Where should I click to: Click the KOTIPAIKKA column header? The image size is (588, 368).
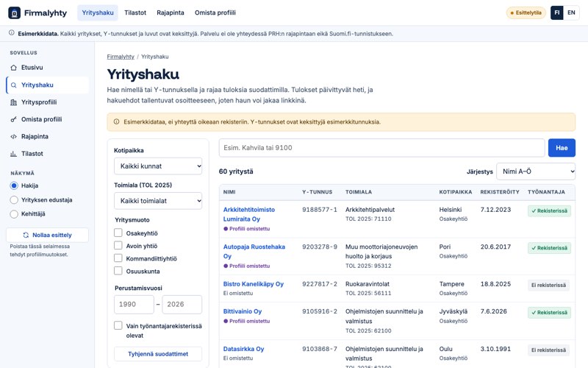pyautogui.click(x=456, y=192)
